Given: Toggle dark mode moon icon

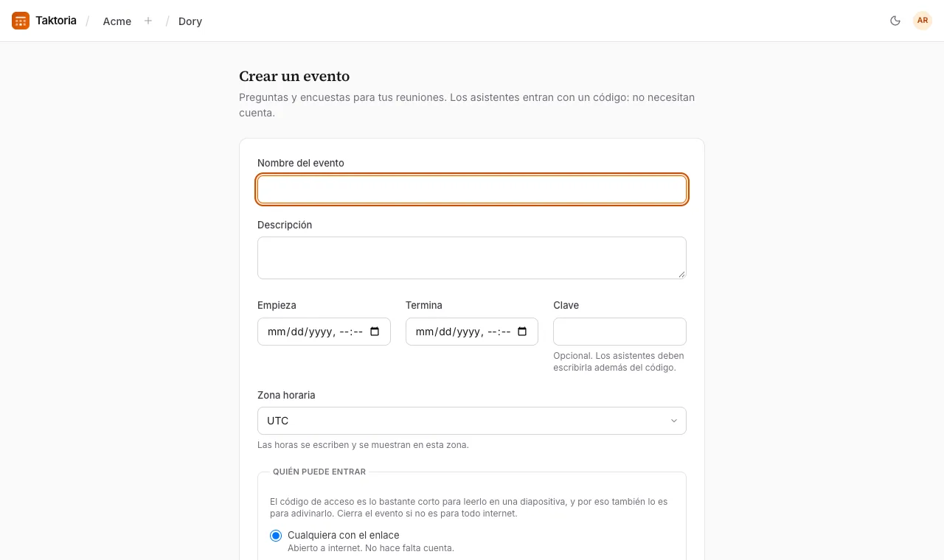Looking at the screenshot, I should point(895,21).
